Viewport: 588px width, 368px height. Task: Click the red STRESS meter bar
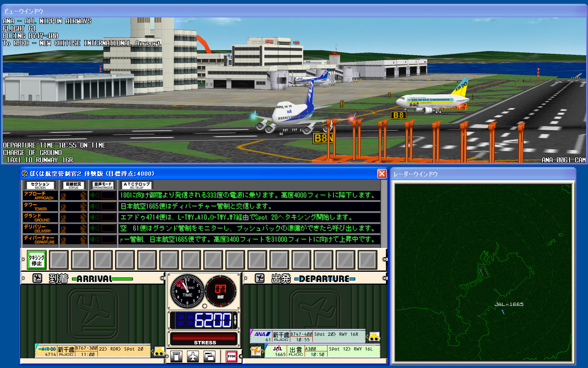coord(204,337)
